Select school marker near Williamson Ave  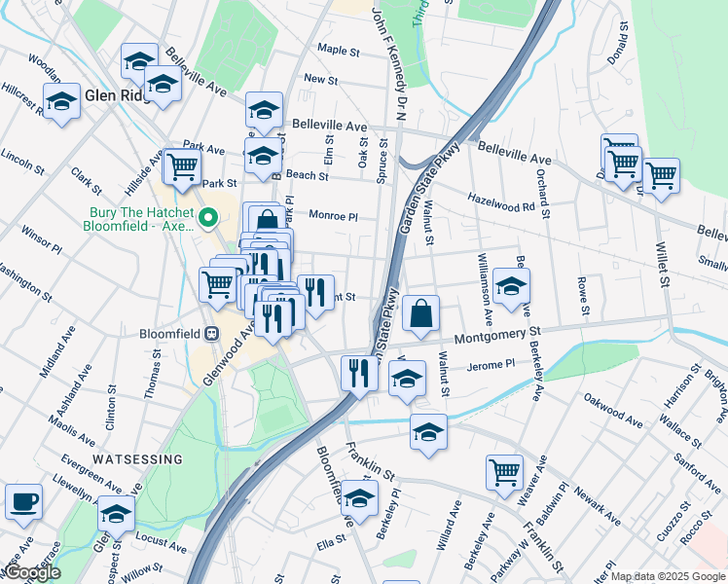(x=511, y=289)
